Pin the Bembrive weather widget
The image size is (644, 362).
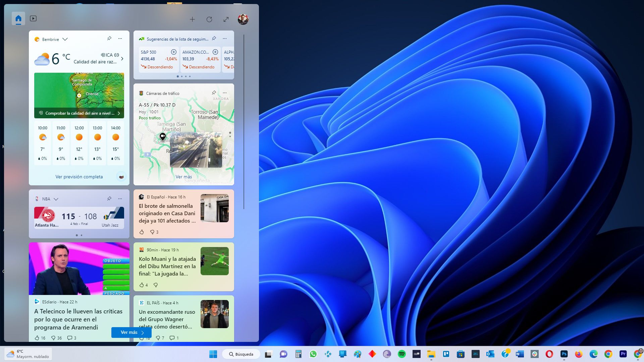click(x=109, y=39)
